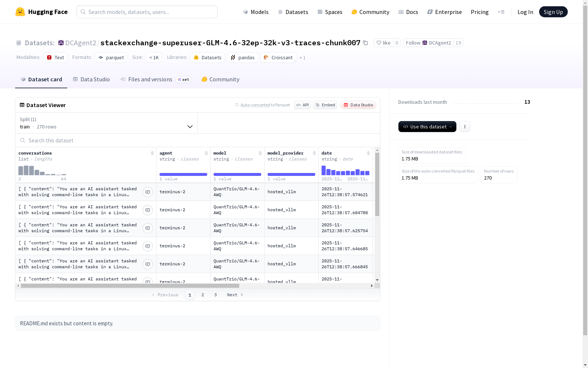
Task: Click the pandas library tag
Action: (x=243, y=57)
